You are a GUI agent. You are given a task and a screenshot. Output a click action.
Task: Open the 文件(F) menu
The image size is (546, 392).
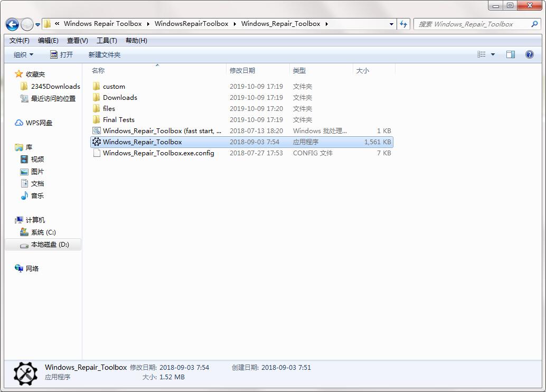pos(20,41)
